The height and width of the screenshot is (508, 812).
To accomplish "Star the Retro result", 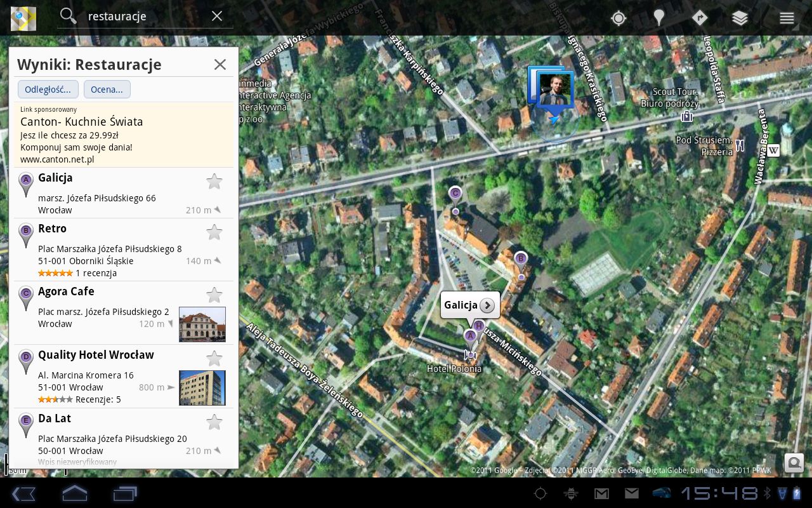I will pyautogui.click(x=214, y=232).
